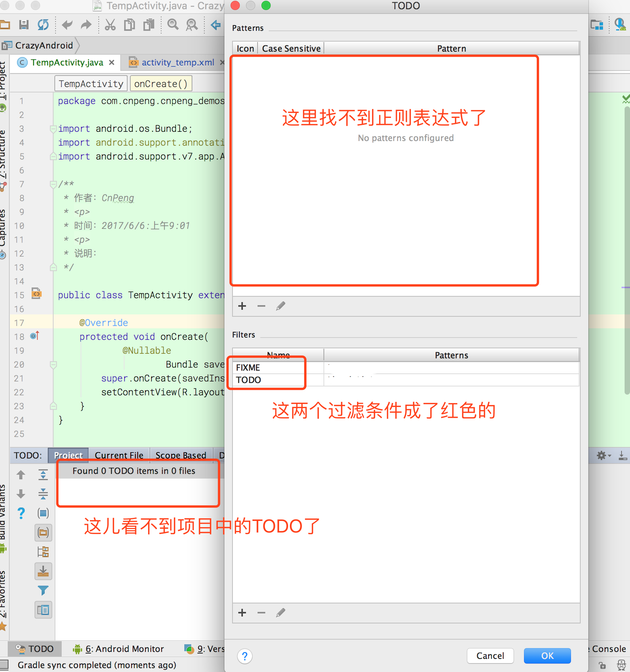Click the layout gutter icon on line 15
This screenshot has height=672, width=630.
point(36,294)
